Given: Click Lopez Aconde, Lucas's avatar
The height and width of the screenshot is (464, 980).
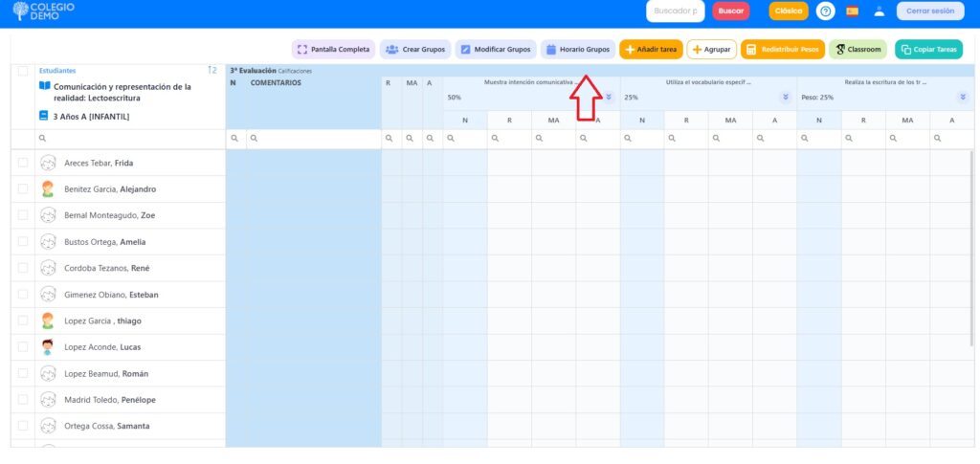Looking at the screenshot, I should pyautogui.click(x=48, y=347).
